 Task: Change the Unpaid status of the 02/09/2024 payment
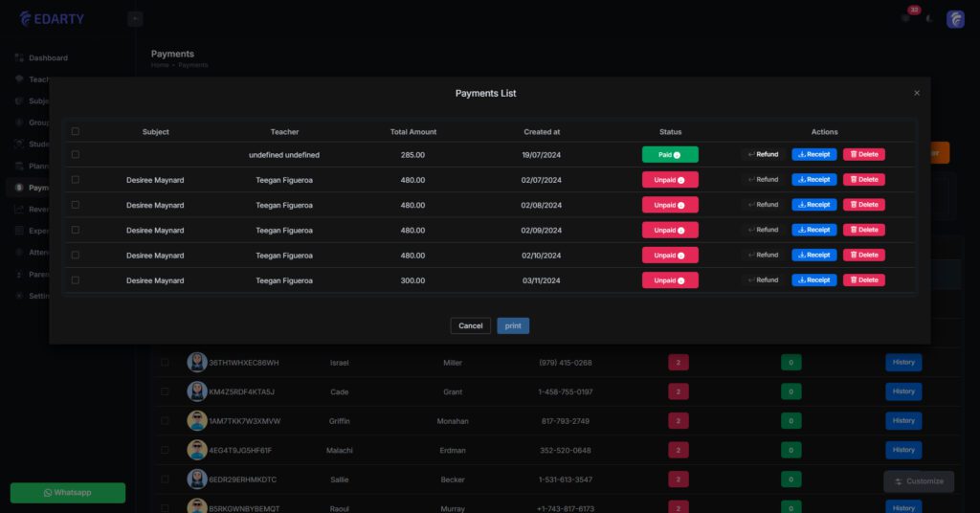pyautogui.click(x=670, y=230)
